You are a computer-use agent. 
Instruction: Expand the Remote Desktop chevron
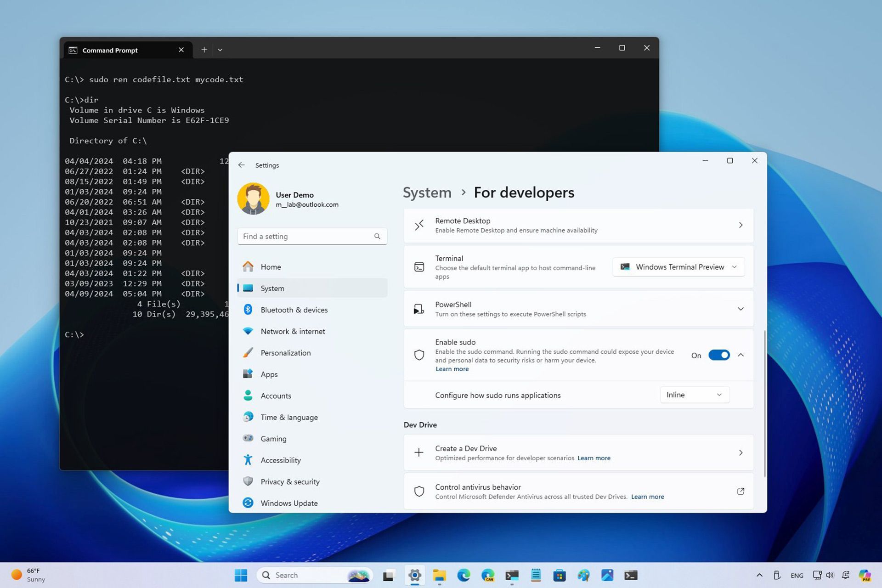pyautogui.click(x=740, y=225)
